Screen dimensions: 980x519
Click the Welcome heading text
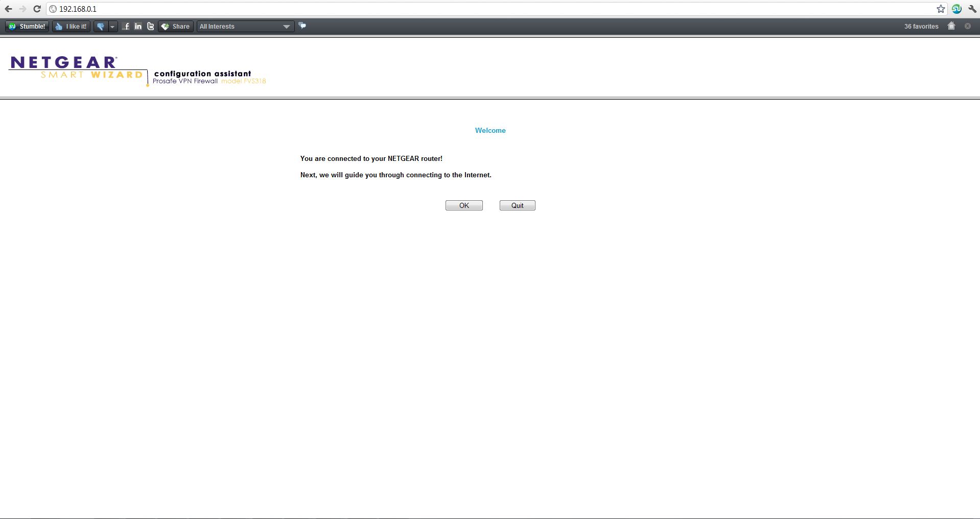[491, 130]
